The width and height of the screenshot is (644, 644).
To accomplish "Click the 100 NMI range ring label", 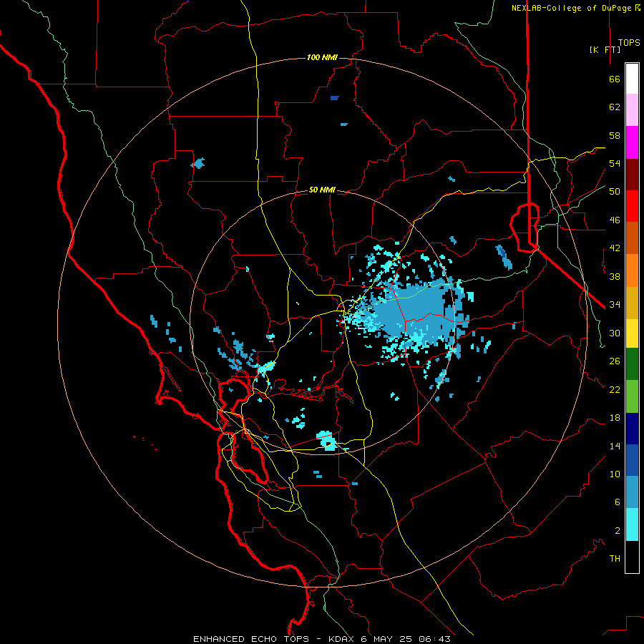I will pyautogui.click(x=322, y=57).
